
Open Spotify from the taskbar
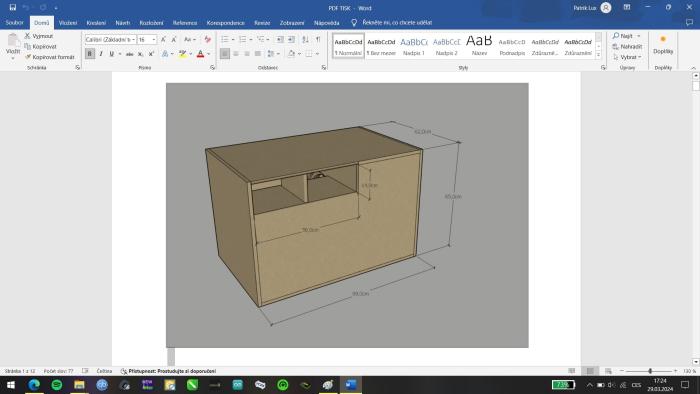point(57,385)
